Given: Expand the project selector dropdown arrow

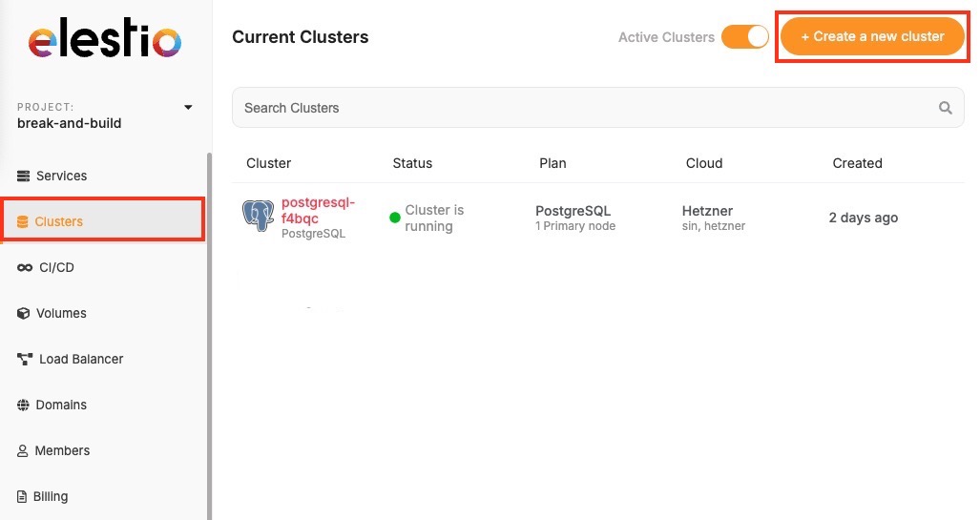Looking at the screenshot, I should (188, 107).
